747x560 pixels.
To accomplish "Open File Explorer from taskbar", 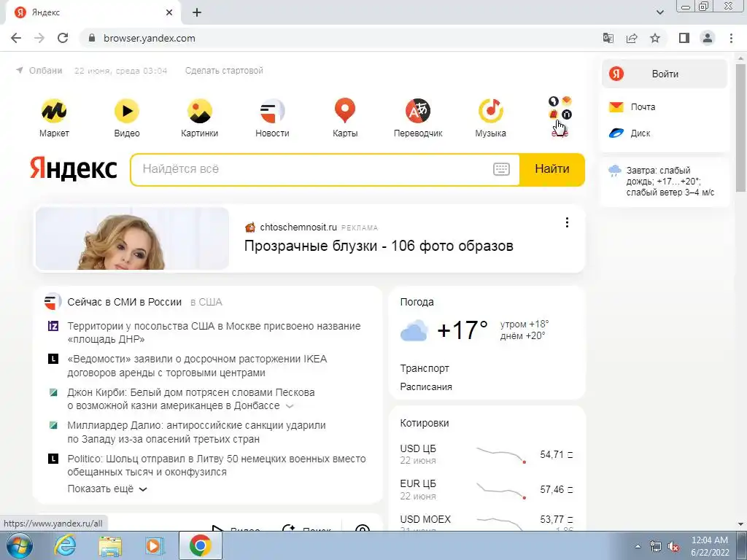I will pos(110,545).
